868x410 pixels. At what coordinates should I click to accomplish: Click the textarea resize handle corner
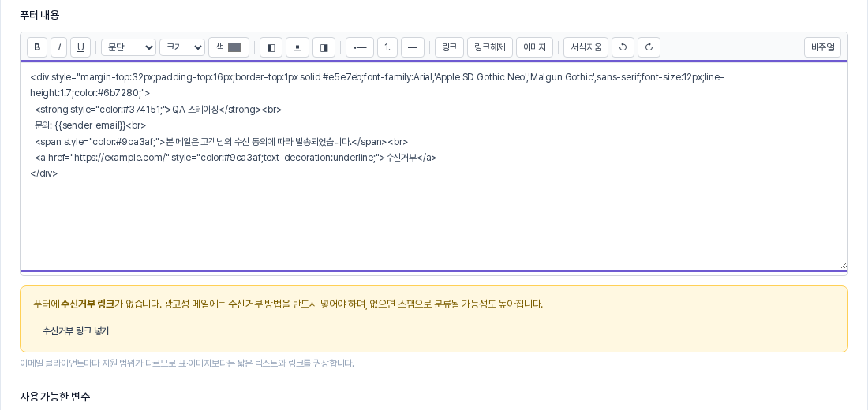843,266
